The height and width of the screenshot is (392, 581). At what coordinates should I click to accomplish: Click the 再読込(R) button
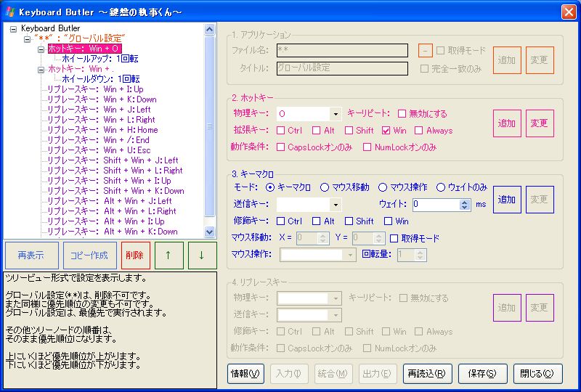[x=427, y=373]
